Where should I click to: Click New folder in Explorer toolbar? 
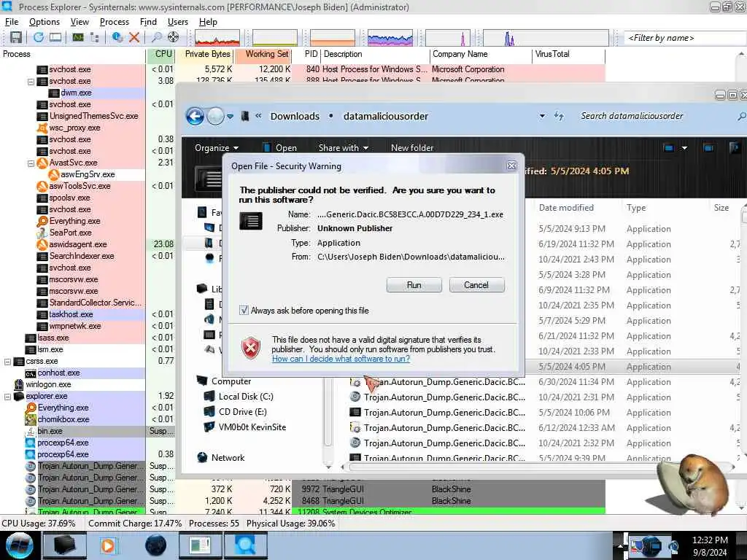(x=412, y=148)
